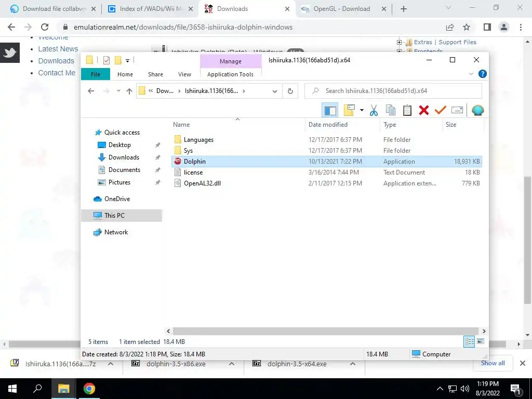Sort by the Type column header
The height and width of the screenshot is (399, 532).
[411, 125]
